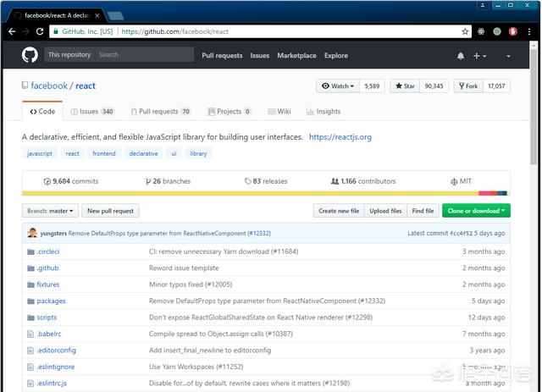Viewport: 542px width, 392px height.
Task: Bookmark page with the star icon
Action: (465, 31)
